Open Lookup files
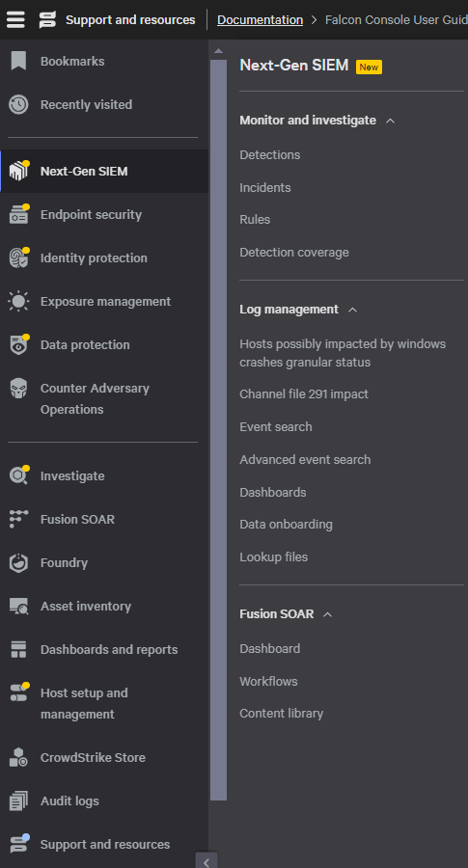Screen dimensions: 468x868 coord(273,556)
